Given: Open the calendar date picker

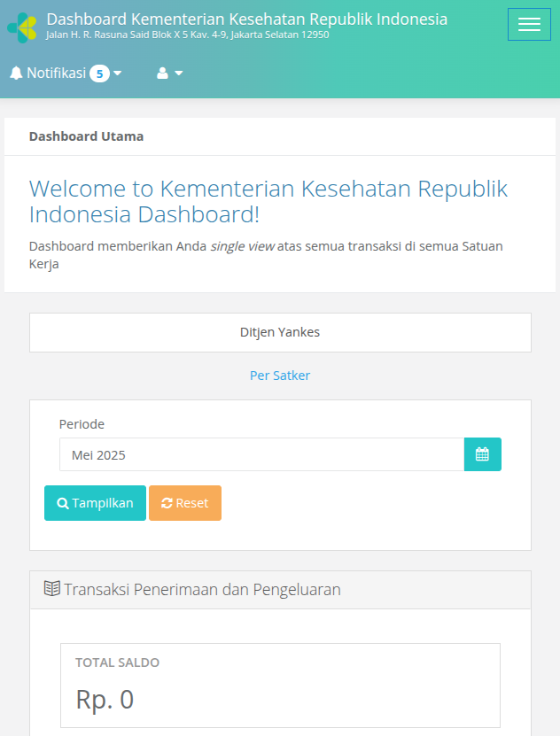Looking at the screenshot, I should click(x=483, y=454).
